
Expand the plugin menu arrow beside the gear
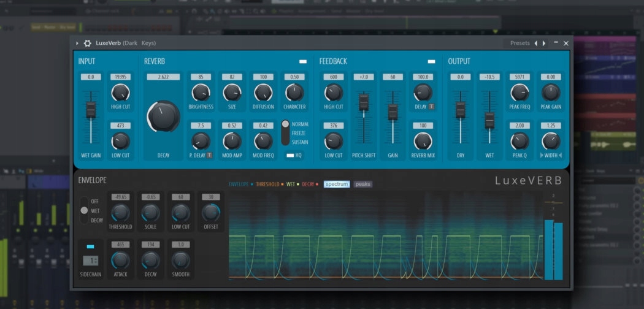coord(77,43)
